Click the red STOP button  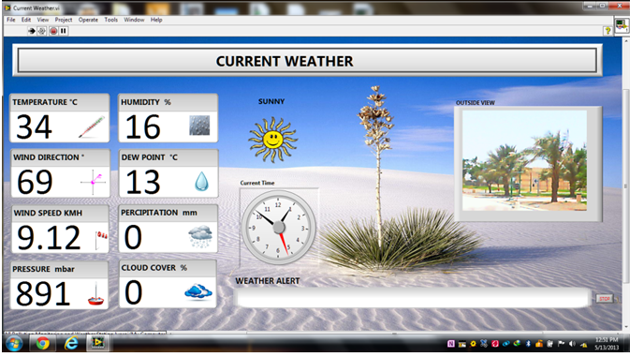[604, 299]
